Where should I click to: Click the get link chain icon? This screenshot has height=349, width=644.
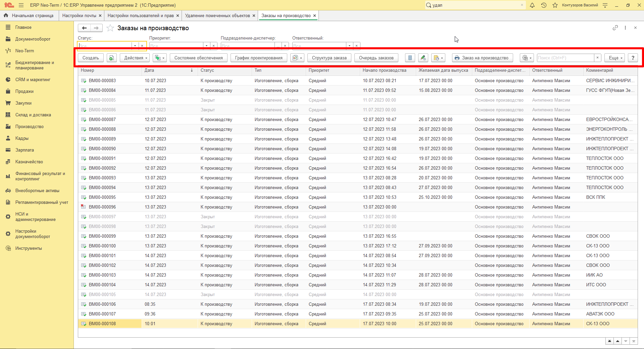(615, 28)
